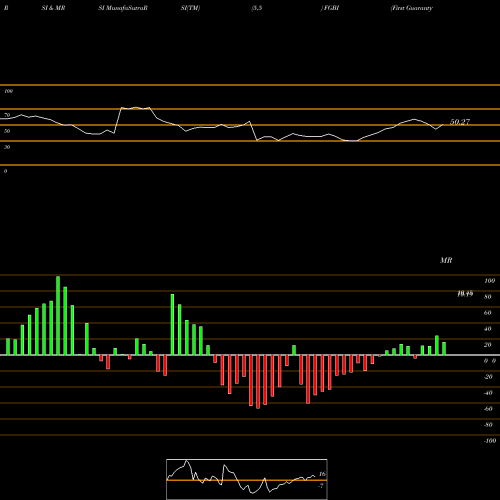
Task: Click the -7 value in mini chart
Action: coord(321,486)
